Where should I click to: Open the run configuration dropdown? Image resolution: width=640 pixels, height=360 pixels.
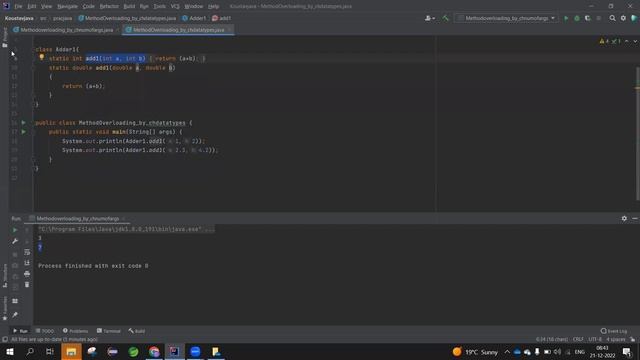click(x=507, y=18)
